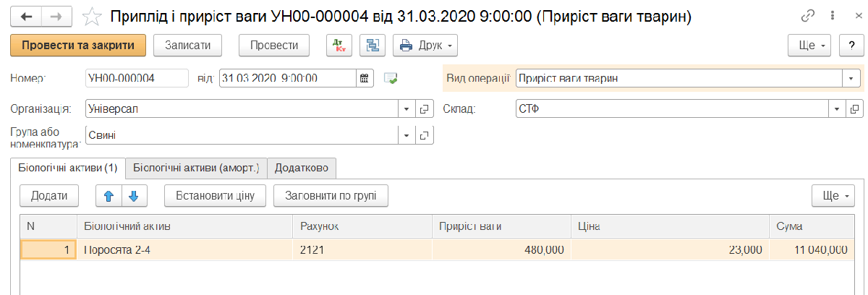Switch to Біологічні активи (аморт.) tab
Image resolution: width=868 pixels, height=295 pixels.
click(196, 168)
